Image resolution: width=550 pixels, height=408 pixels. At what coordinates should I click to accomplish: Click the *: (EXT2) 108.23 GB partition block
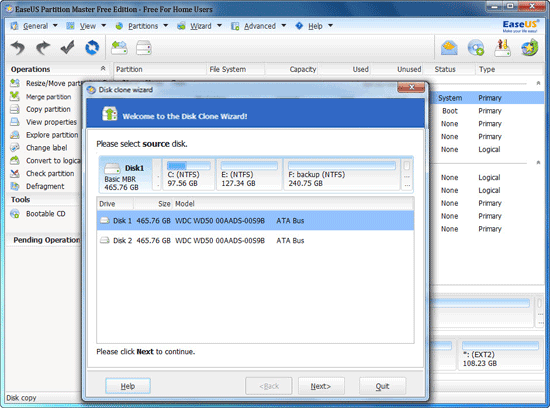click(x=500, y=354)
